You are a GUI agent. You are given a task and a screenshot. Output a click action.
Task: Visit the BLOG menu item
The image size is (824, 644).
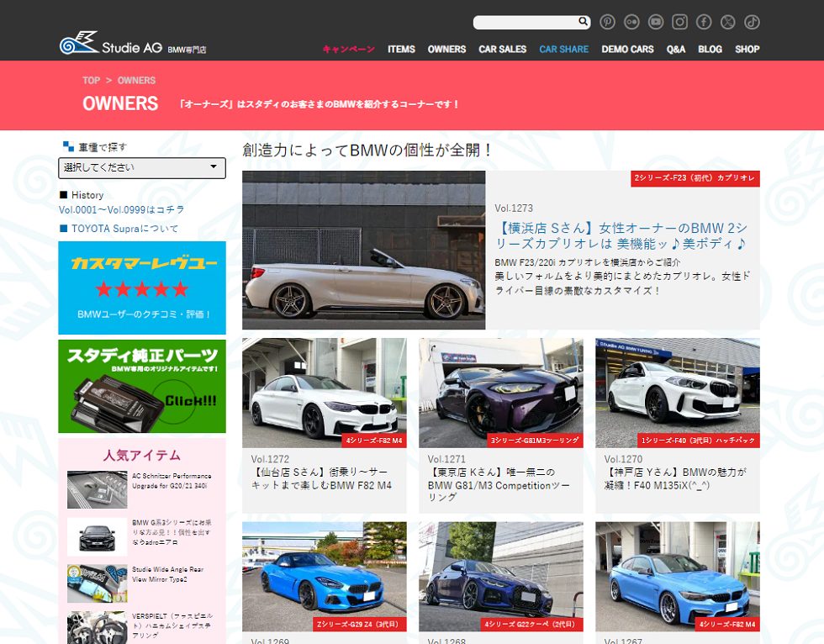(710, 50)
